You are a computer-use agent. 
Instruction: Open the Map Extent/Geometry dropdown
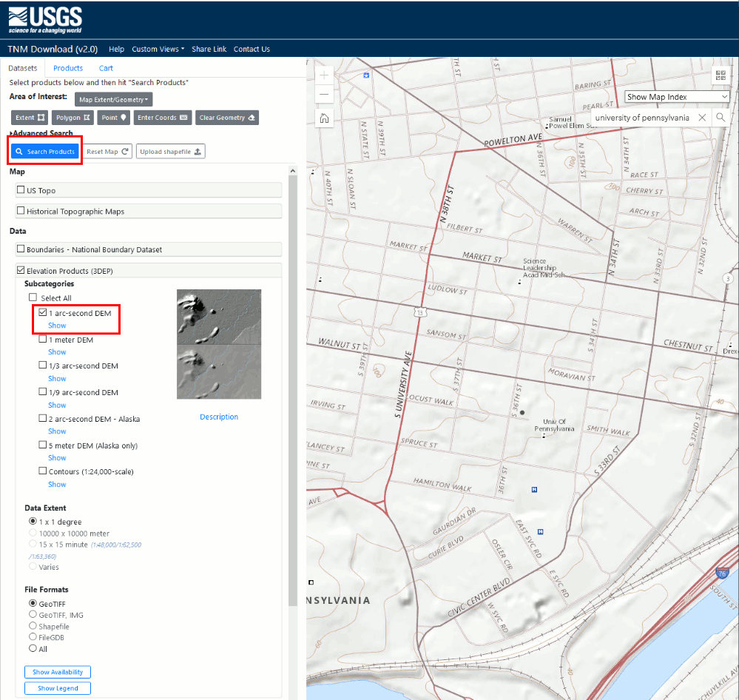tap(114, 99)
